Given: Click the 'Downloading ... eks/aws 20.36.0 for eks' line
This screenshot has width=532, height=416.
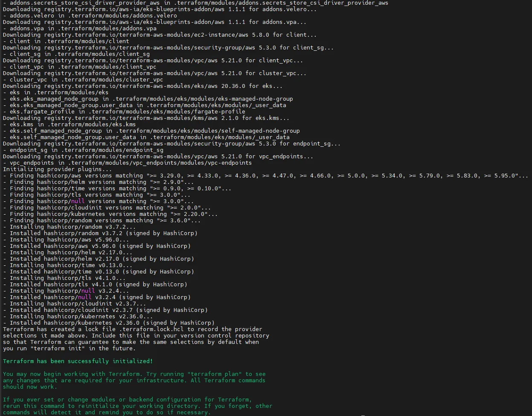Looking at the screenshot, I should [x=143, y=86].
